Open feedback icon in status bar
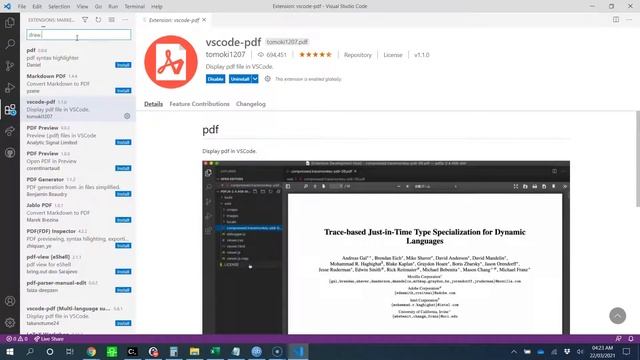Image resolution: width=640 pixels, height=360 pixels. point(618,339)
